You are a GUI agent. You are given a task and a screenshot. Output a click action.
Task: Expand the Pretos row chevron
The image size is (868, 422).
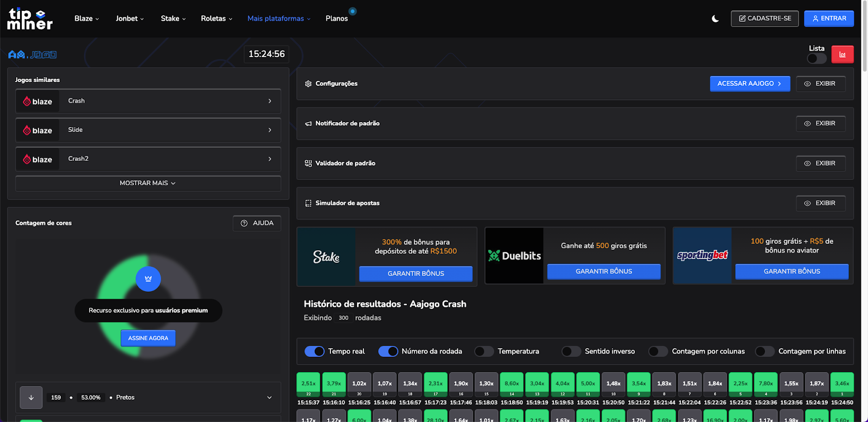270,398
